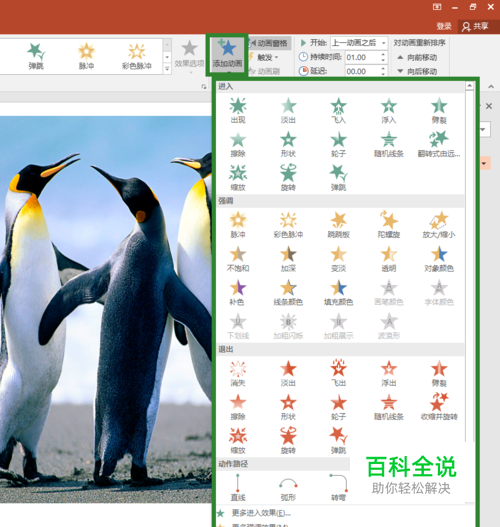Choose the 轮子 exit effect
The image size is (500, 527).
[x=338, y=407]
